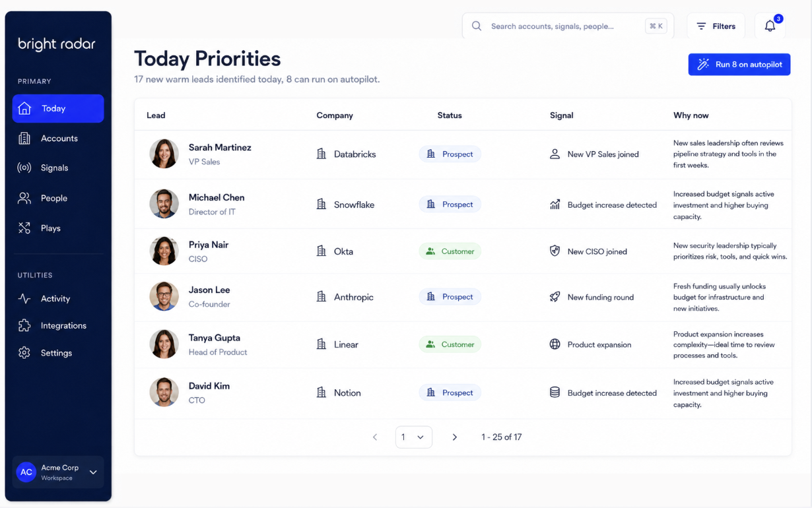Go to the previous page arrow
This screenshot has height=508, width=812.
click(375, 437)
